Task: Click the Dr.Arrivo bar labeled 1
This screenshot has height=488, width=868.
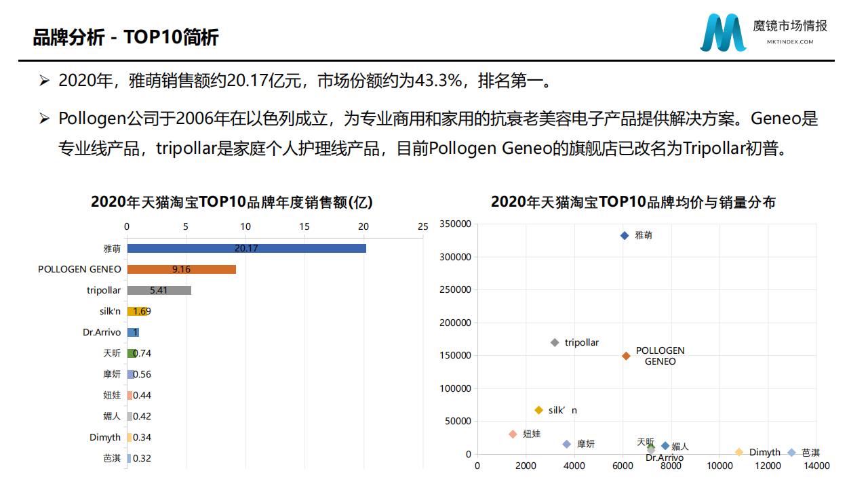Action: pos(133,332)
